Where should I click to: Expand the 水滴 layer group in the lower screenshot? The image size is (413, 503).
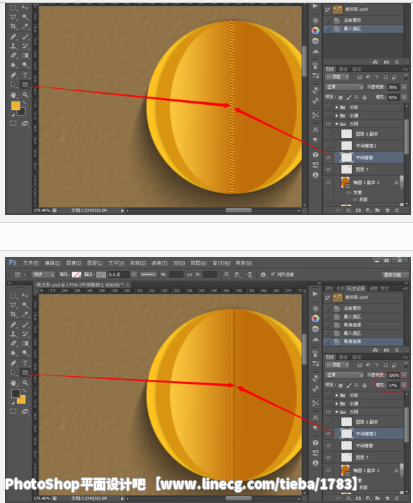point(337,404)
